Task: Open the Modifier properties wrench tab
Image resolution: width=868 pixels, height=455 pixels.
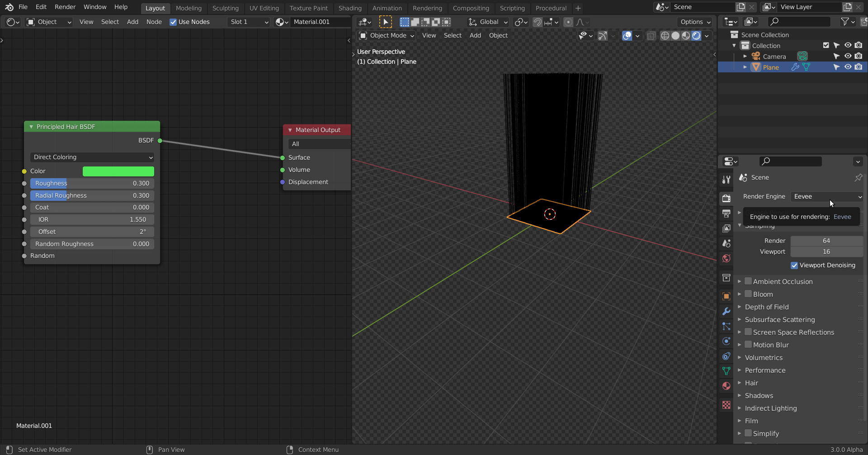Action: [726, 311]
